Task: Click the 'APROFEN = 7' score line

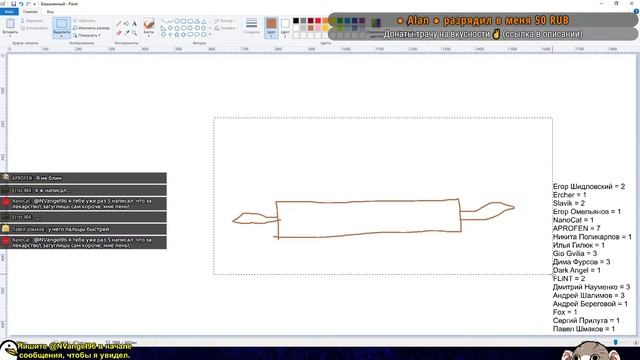Action: (x=576, y=228)
